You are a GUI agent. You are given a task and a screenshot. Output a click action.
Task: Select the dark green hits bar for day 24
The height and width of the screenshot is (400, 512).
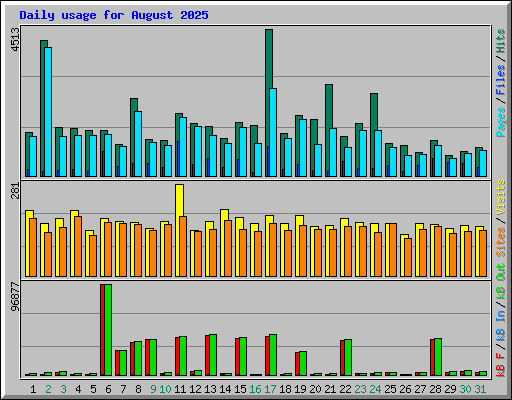pyautogui.click(x=374, y=112)
